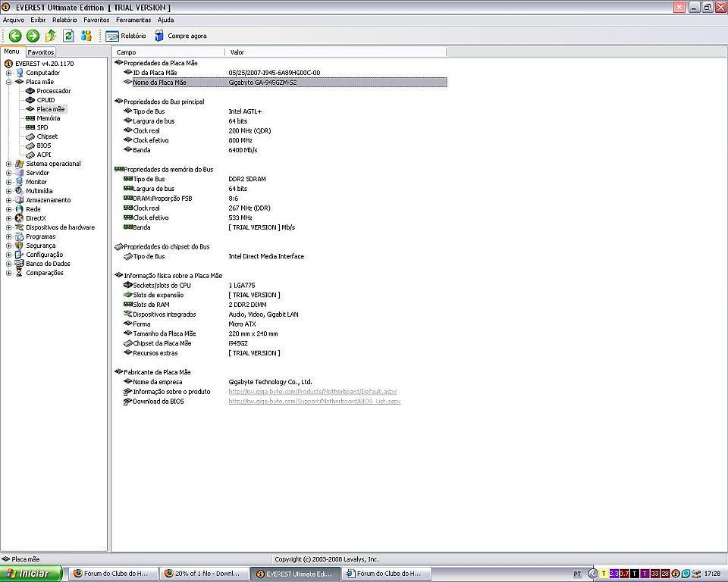
Task: Click the Rede network icon in the tree
Action: click(x=20, y=209)
